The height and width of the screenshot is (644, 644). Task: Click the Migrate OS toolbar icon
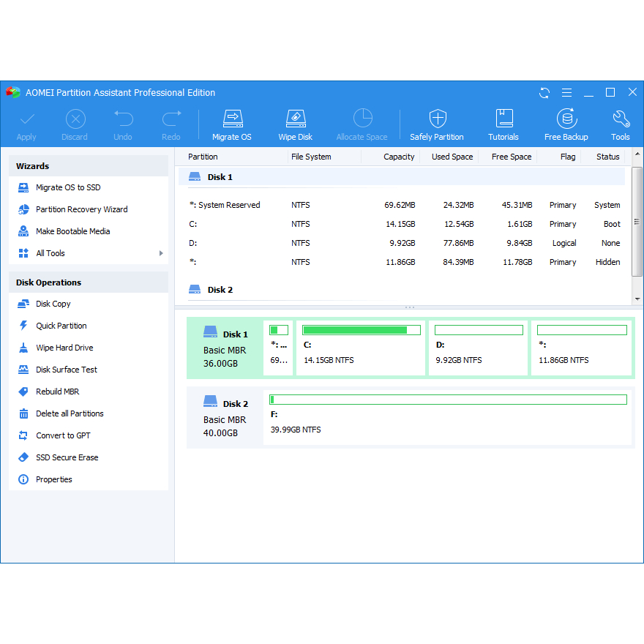pyautogui.click(x=231, y=124)
